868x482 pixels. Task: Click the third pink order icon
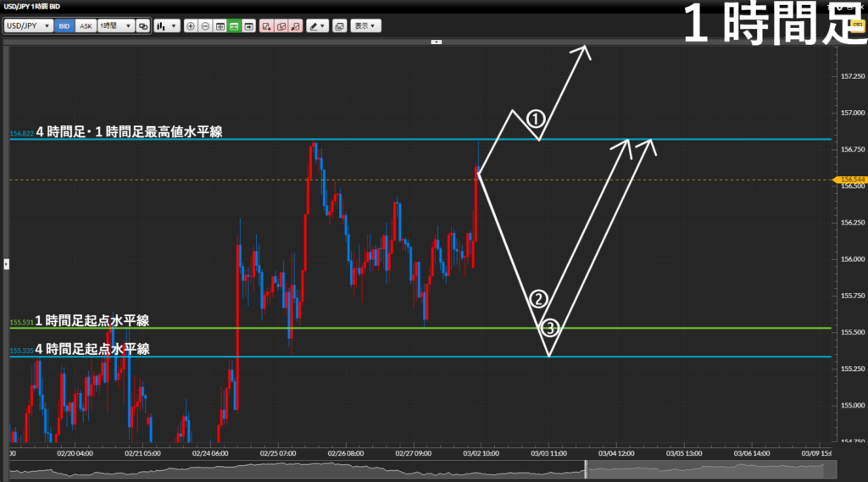coord(295,26)
